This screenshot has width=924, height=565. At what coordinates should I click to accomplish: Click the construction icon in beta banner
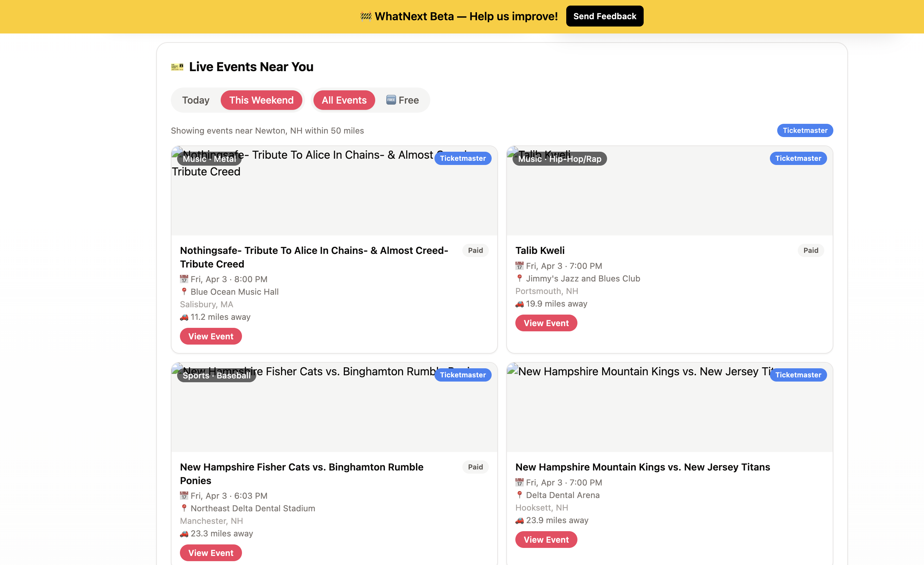point(366,16)
